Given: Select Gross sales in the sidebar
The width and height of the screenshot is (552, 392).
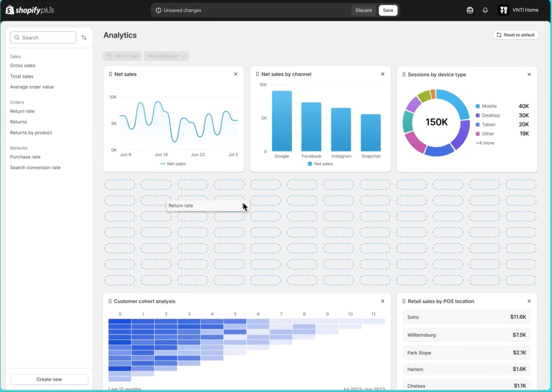Looking at the screenshot, I should click(x=22, y=66).
